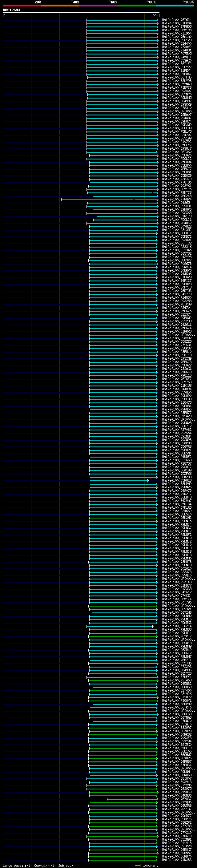
Task: Click the UniRef100_Q6Q248 label
Action: (176, 196)
